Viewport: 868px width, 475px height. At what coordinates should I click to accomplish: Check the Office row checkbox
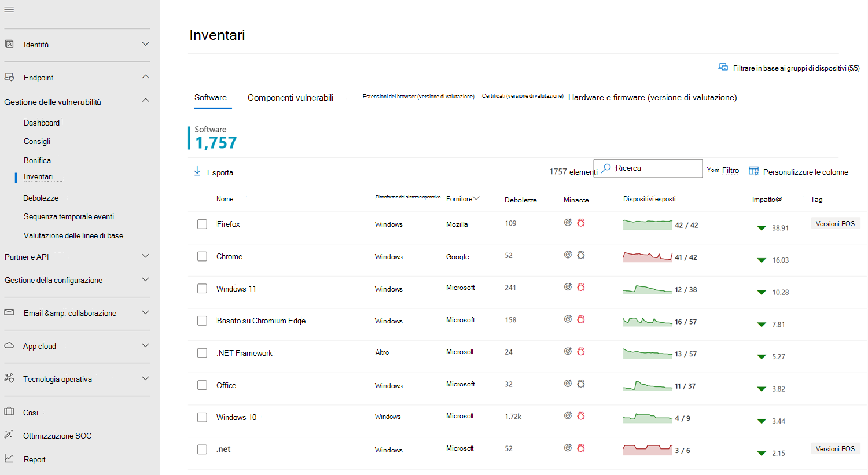[x=202, y=385]
